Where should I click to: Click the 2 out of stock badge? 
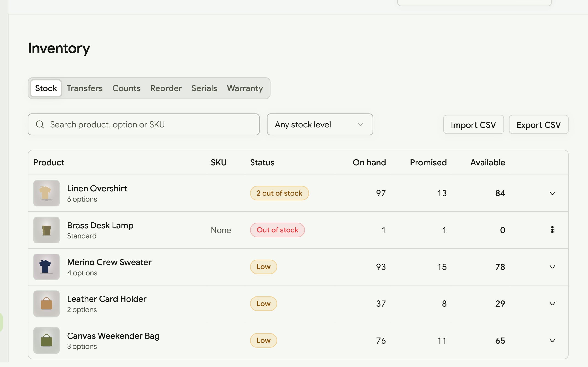pyautogui.click(x=279, y=193)
